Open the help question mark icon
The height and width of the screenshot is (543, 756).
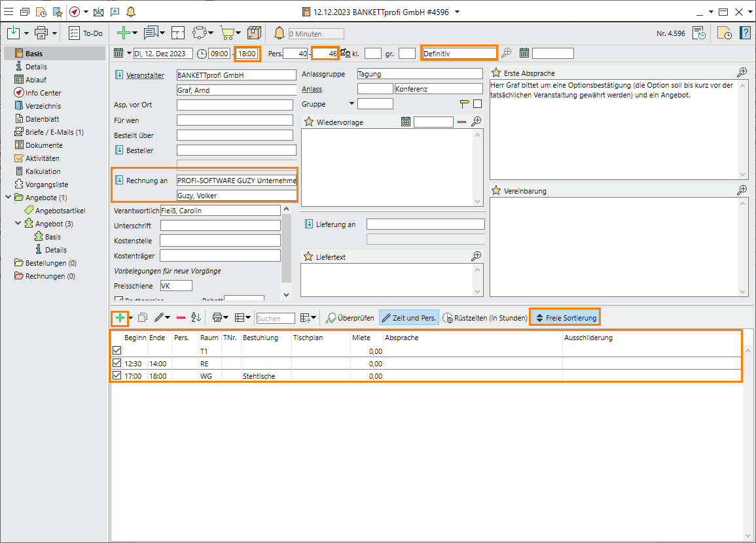745,33
